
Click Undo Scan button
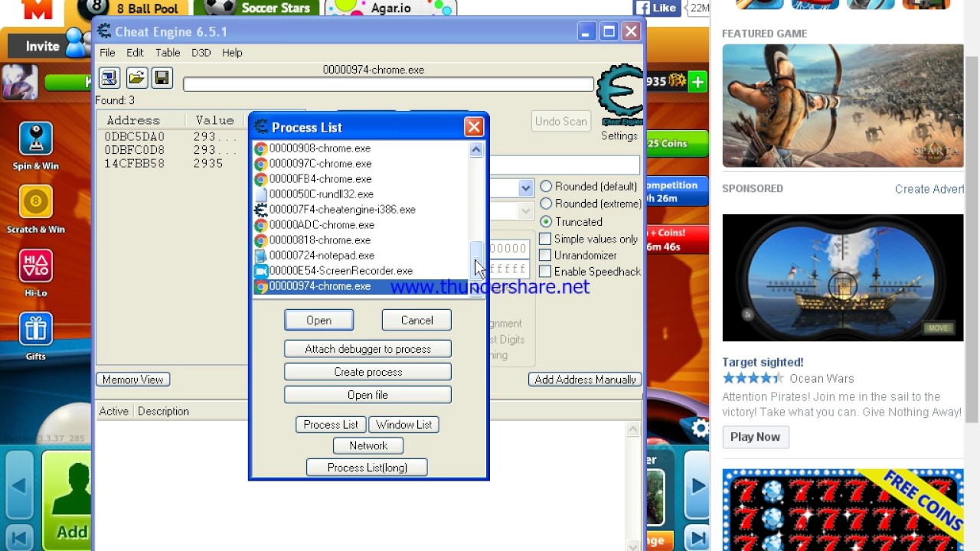(560, 122)
